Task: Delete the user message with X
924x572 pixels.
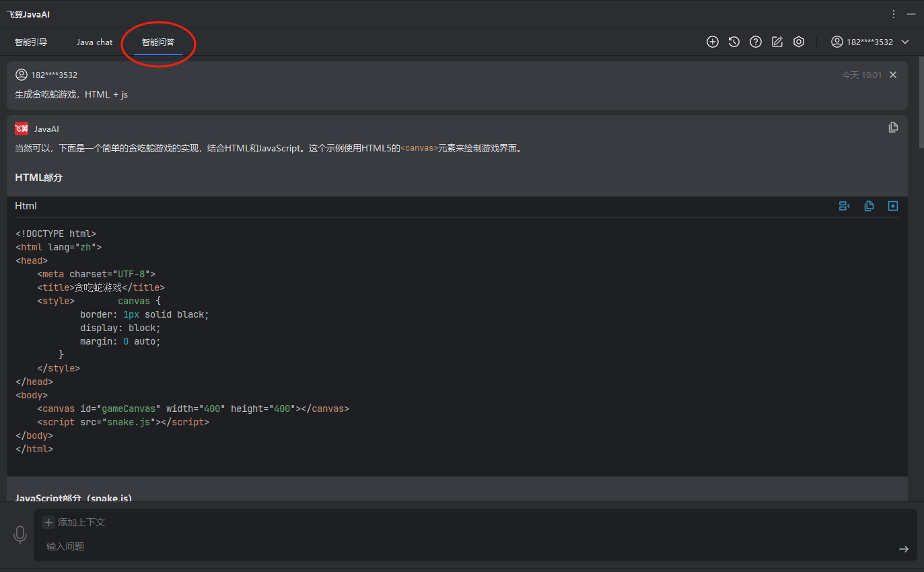Action: pos(893,75)
